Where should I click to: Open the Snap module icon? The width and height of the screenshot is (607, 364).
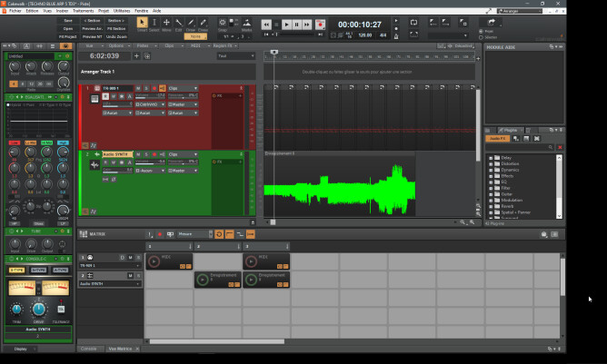click(x=223, y=23)
